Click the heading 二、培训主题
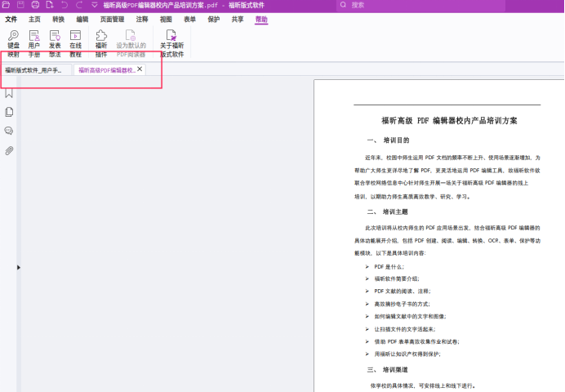This screenshot has width=565, height=392. [387, 212]
